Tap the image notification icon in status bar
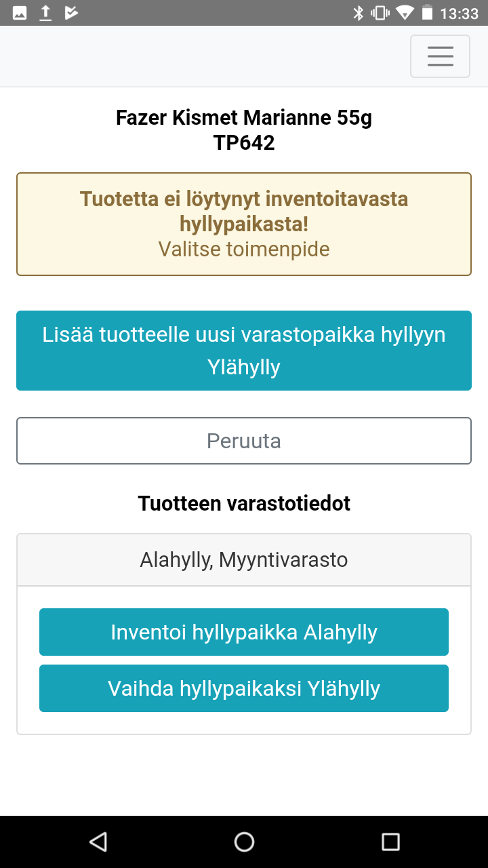 point(20,13)
